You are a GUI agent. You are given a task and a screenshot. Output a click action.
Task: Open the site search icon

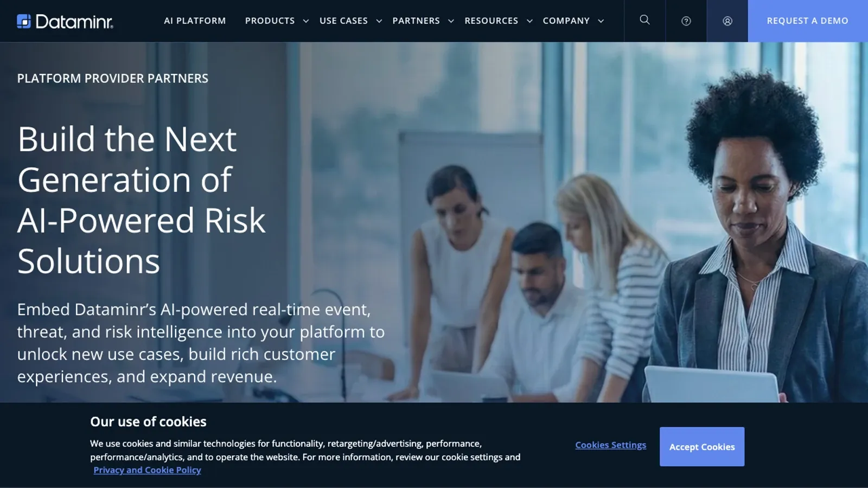click(644, 20)
